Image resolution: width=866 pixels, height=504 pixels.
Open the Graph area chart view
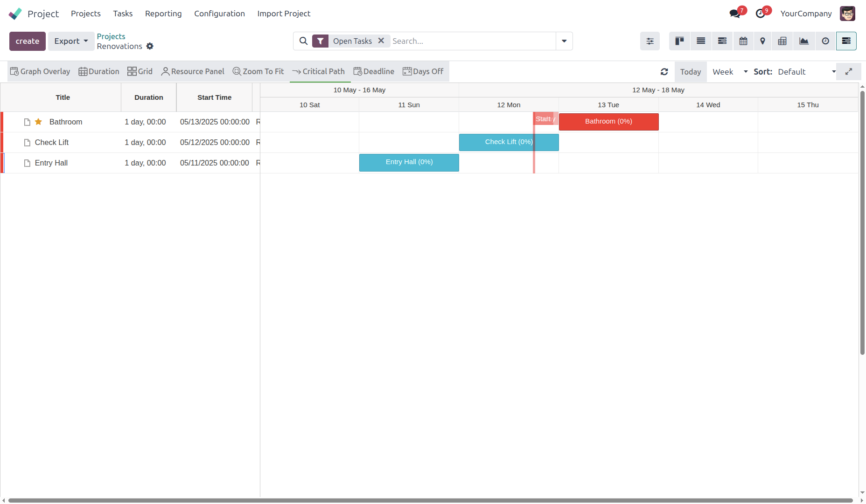pos(804,41)
